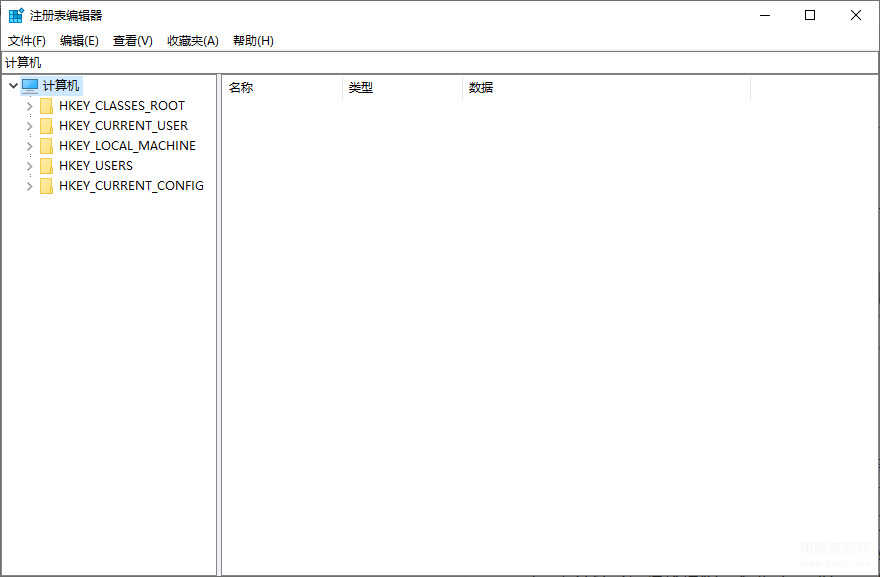
Task: Expand the HKEY_CLASSES_ROOT key arrow
Action: [30, 106]
